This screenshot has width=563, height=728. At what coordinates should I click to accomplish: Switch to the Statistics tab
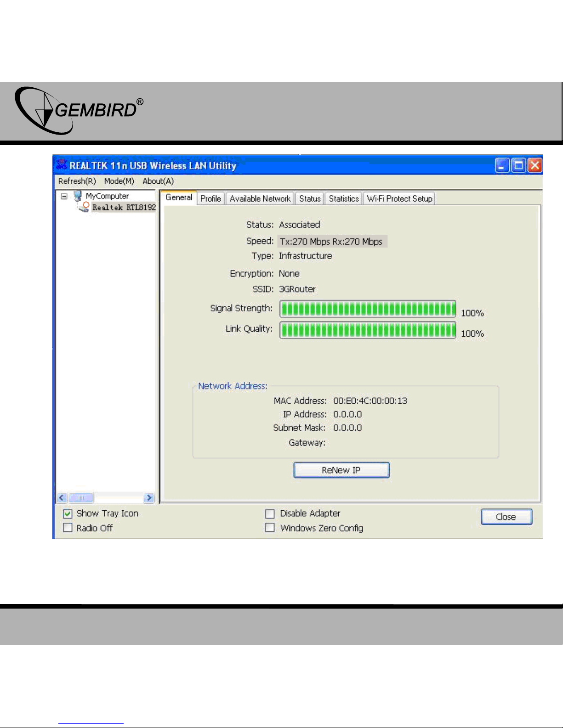[344, 198]
